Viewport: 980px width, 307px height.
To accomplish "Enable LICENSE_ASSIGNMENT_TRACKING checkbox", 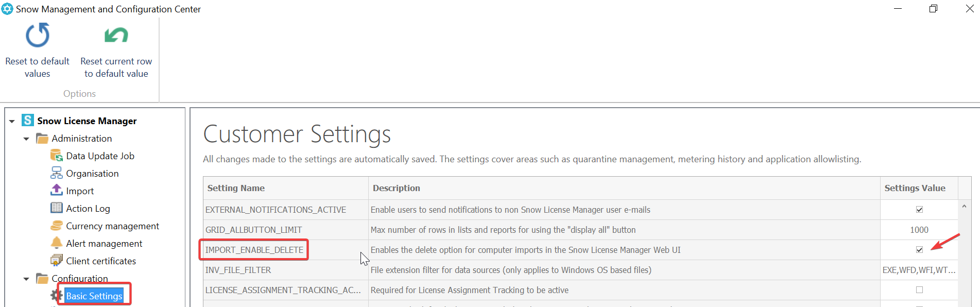I will click(x=919, y=290).
